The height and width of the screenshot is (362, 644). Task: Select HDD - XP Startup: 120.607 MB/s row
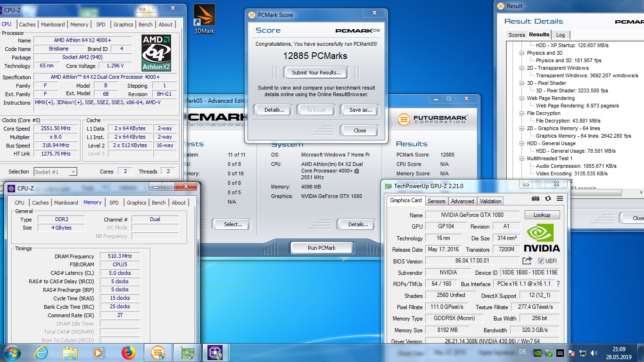(x=572, y=45)
